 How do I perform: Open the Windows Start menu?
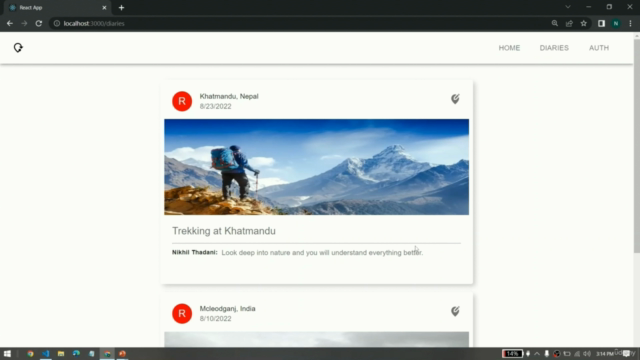tap(7, 354)
